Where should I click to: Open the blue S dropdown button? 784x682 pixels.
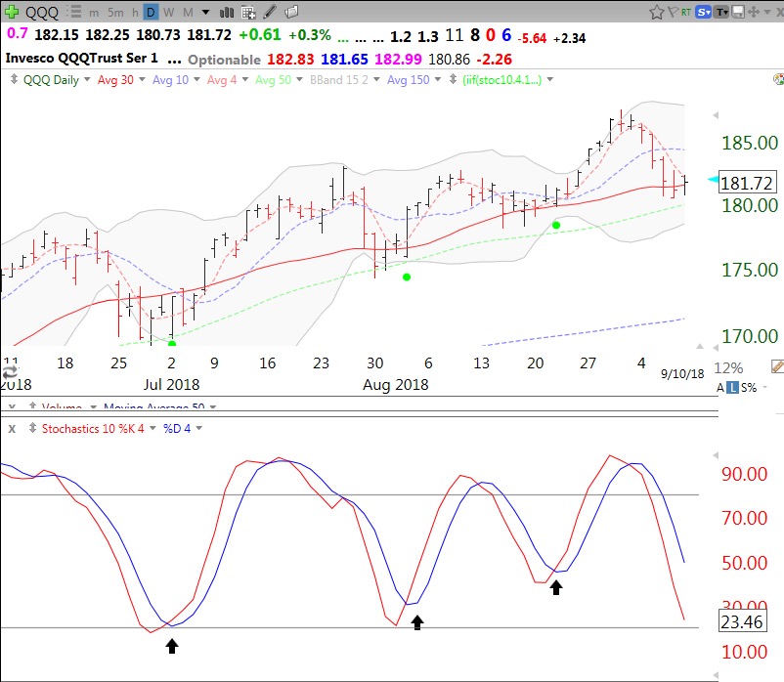click(x=704, y=12)
